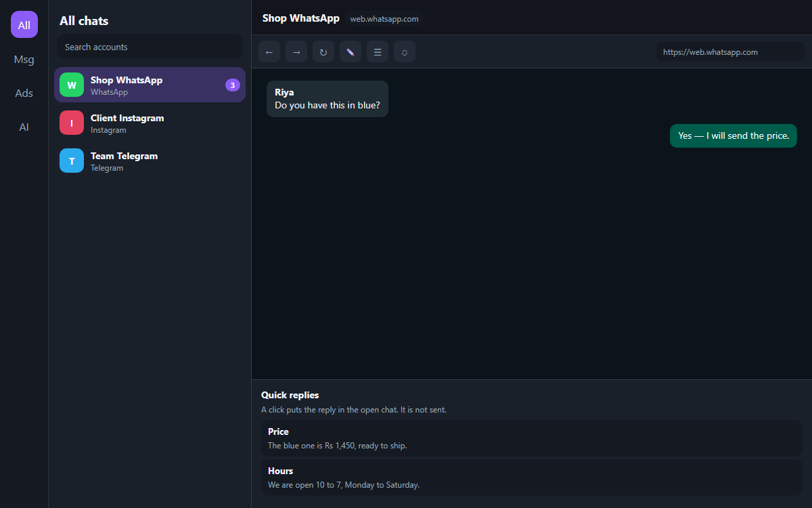The width and height of the screenshot is (812, 508).
Task: Open the Ads sidebar tab
Action: [24, 93]
